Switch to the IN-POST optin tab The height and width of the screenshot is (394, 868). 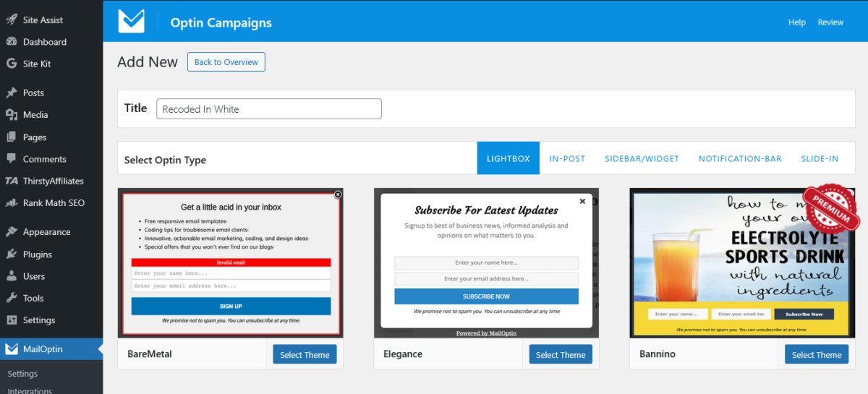click(567, 158)
